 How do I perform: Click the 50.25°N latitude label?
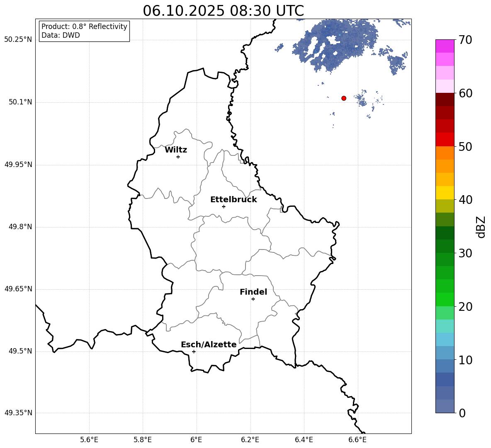[18, 40]
